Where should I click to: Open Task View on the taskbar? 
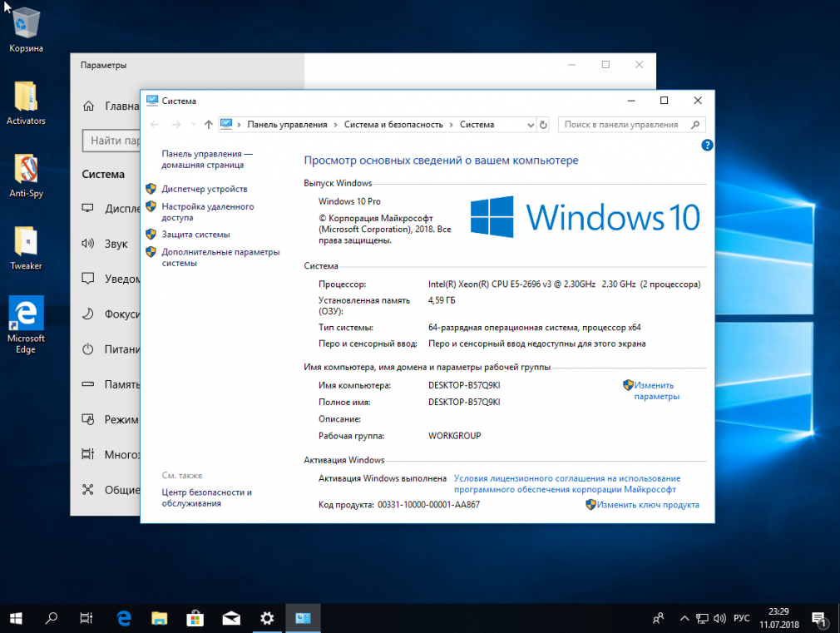pyautogui.click(x=86, y=619)
